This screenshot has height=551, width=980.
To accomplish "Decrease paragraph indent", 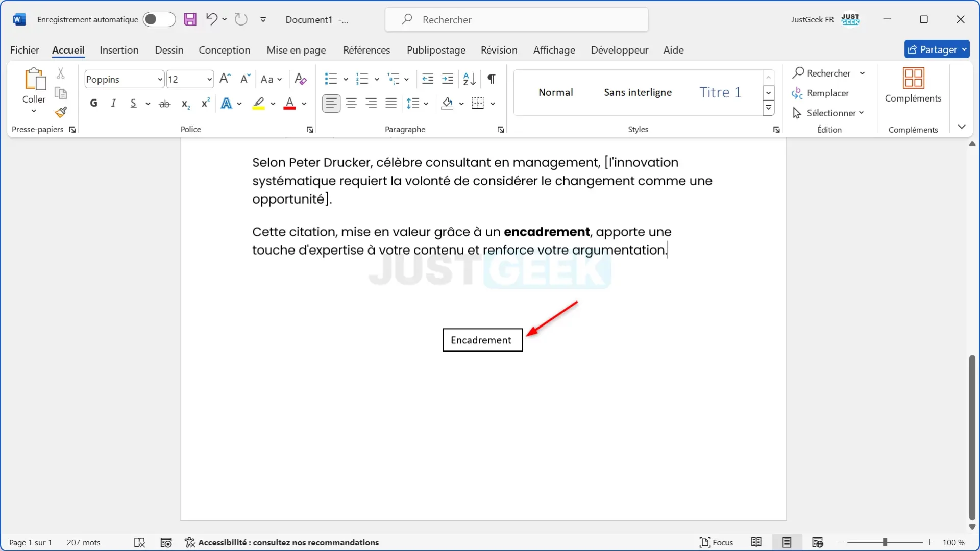I will coord(428,79).
